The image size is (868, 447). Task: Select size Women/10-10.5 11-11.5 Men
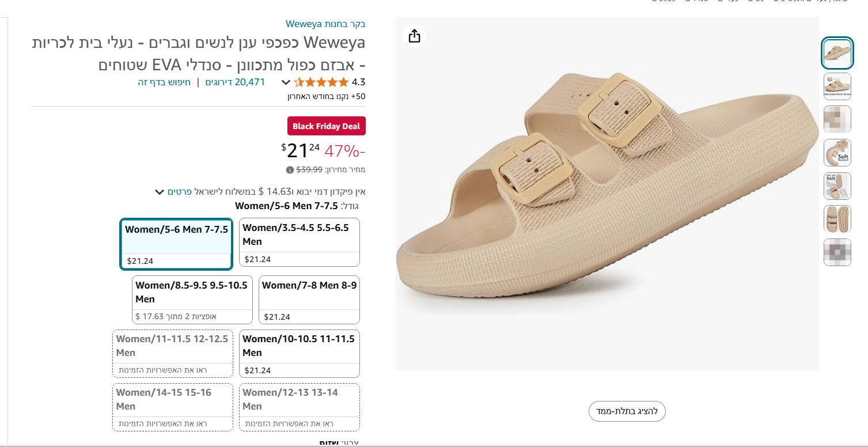tap(300, 353)
